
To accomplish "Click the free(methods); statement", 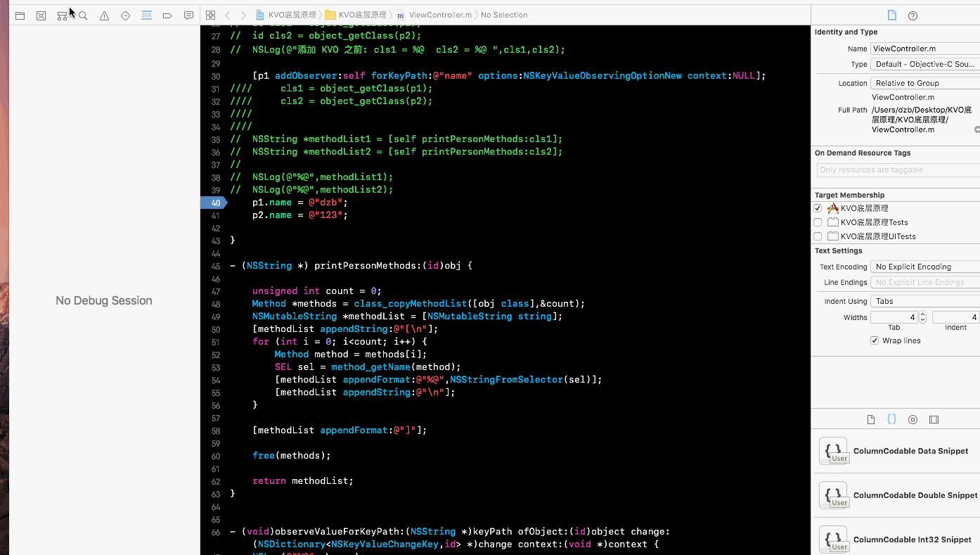I will coord(292,456).
